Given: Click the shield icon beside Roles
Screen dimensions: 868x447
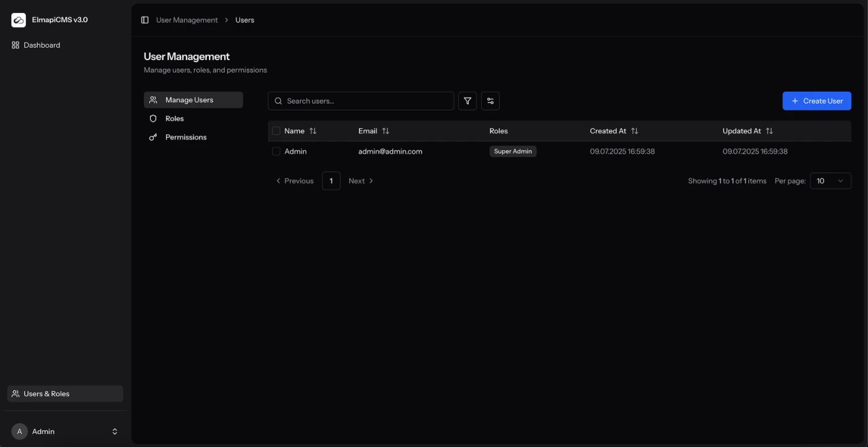Looking at the screenshot, I should 153,118.
